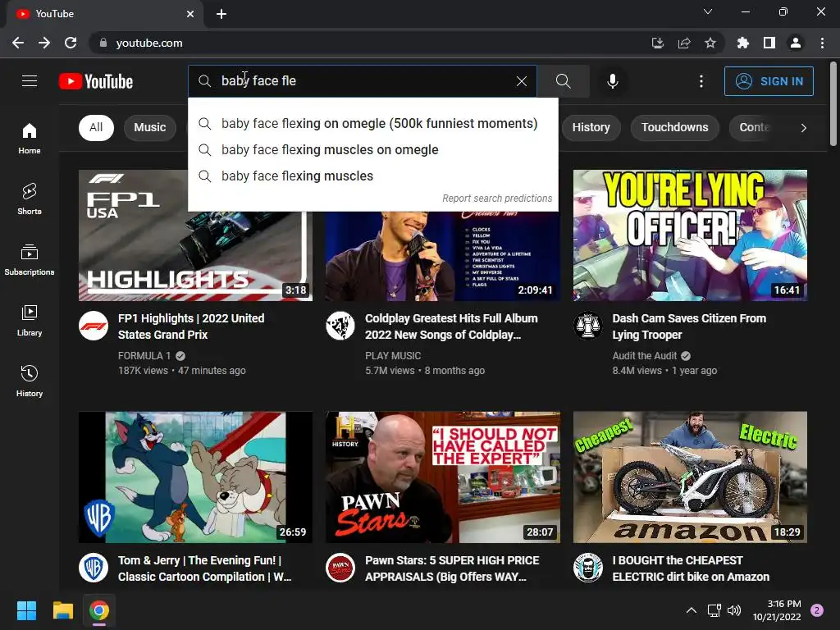The width and height of the screenshot is (840, 630).
Task: Open History in the sidebar
Action: (30, 381)
